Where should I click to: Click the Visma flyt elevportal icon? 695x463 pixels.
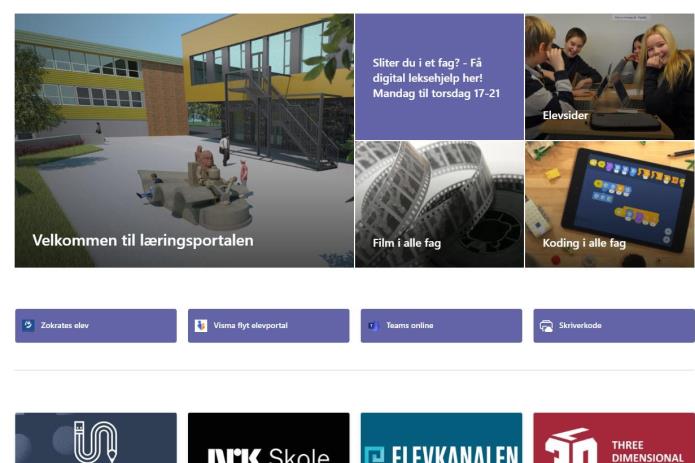click(x=201, y=325)
